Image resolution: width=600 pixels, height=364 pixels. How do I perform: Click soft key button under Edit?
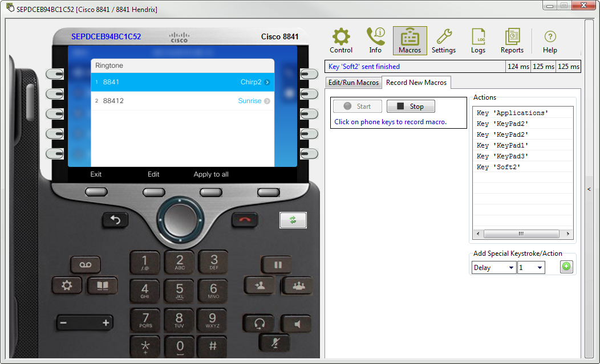[x=154, y=192]
